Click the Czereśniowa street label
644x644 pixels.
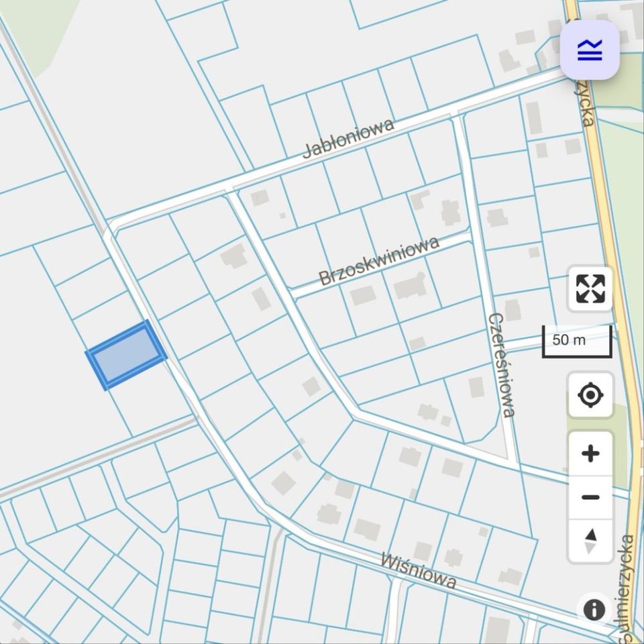[x=502, y=365]
